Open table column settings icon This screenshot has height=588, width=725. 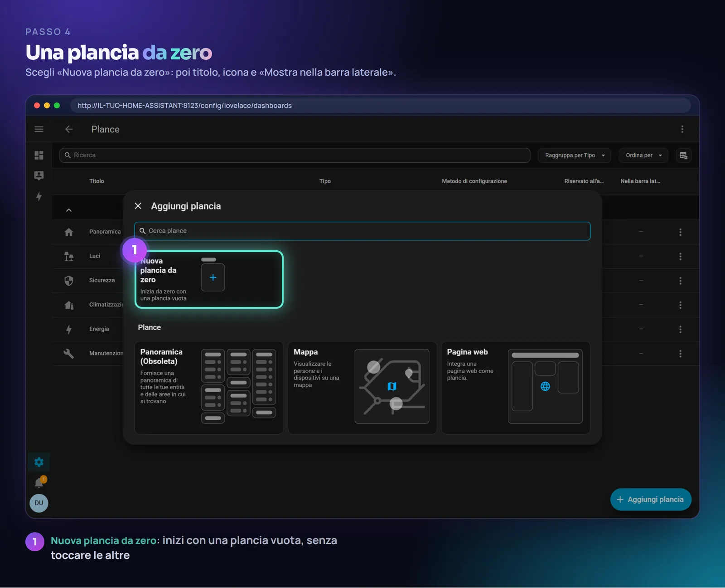683,156
